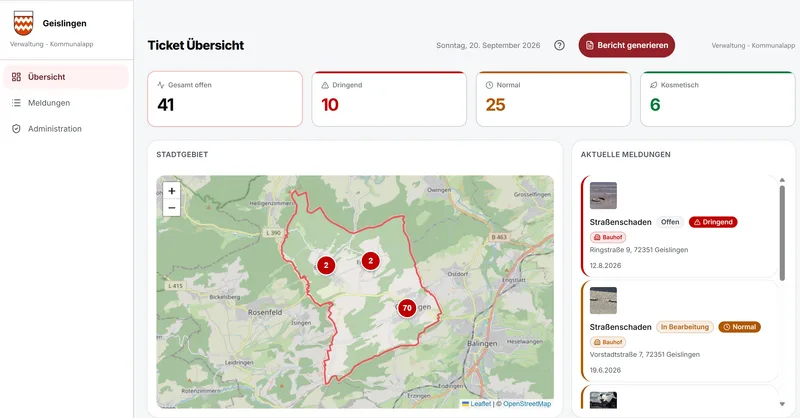The height and width of the screenshot is (418, 800).
Task: Click the Offen status badge
Action: click(x=670, y=222)
